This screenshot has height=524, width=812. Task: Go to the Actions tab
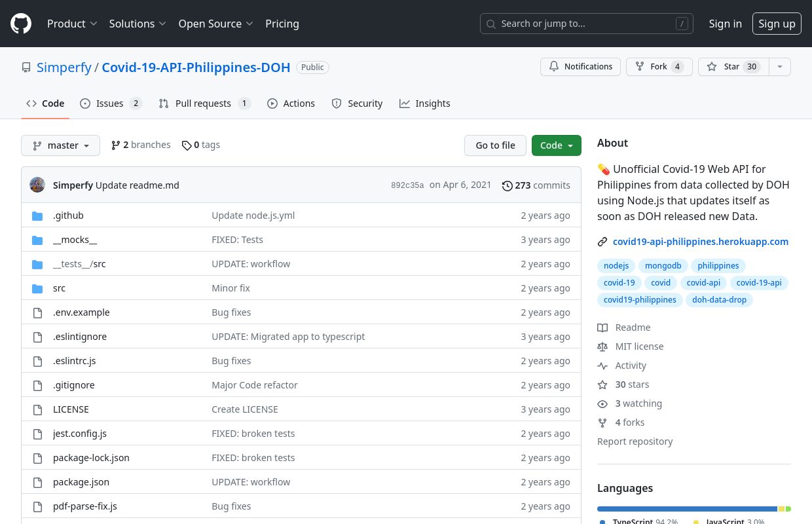291,103
